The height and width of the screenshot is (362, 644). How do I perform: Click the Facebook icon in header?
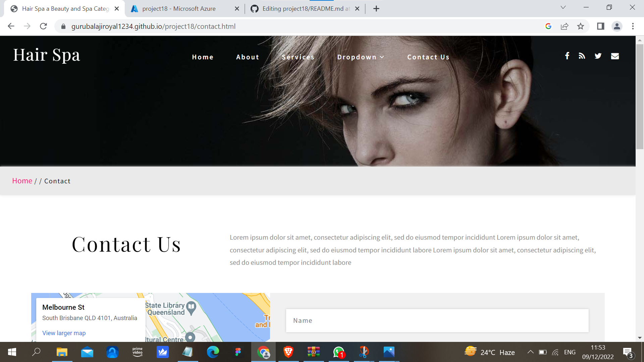coord(567,56)
